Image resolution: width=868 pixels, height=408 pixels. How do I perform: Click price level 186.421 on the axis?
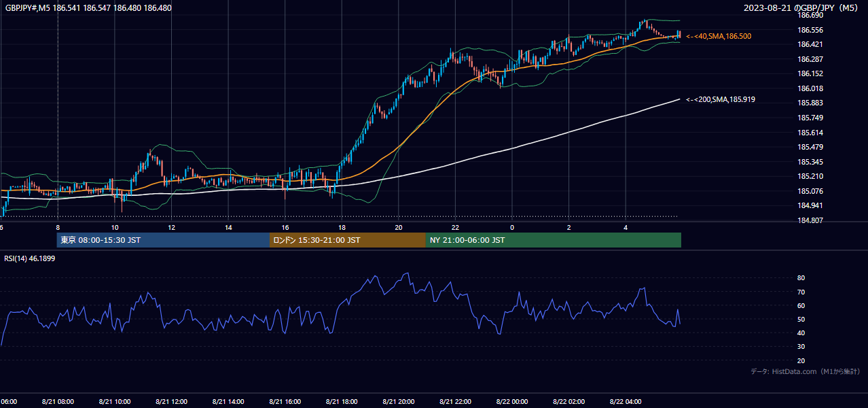click(x=810, y=44)
